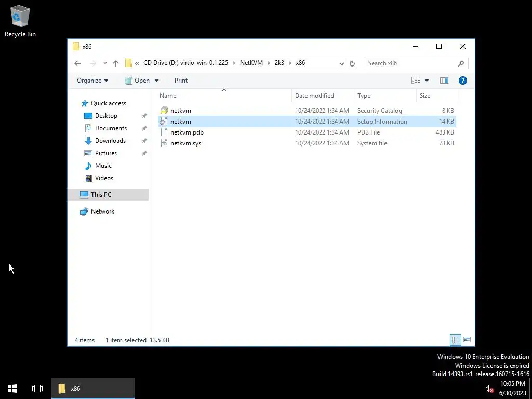Open Task View on taskbar
This screenshot has height=399, width=532.
(37, 389)
